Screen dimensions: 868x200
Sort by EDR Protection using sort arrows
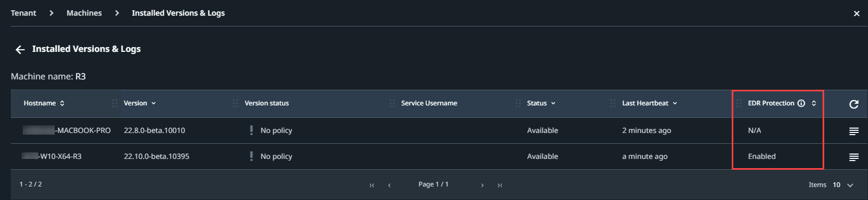pos(814,103)
